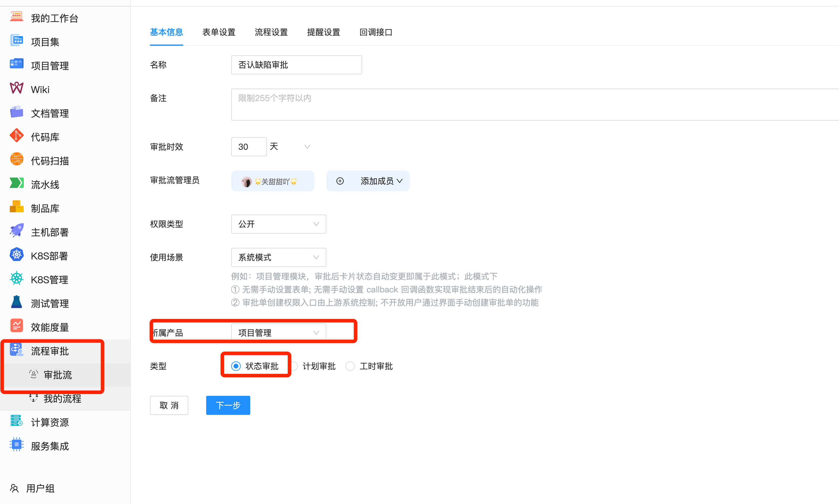Open the code repository (代码库) icon
The width and height of the screenshot is (839, 504).
coord(16,136)
